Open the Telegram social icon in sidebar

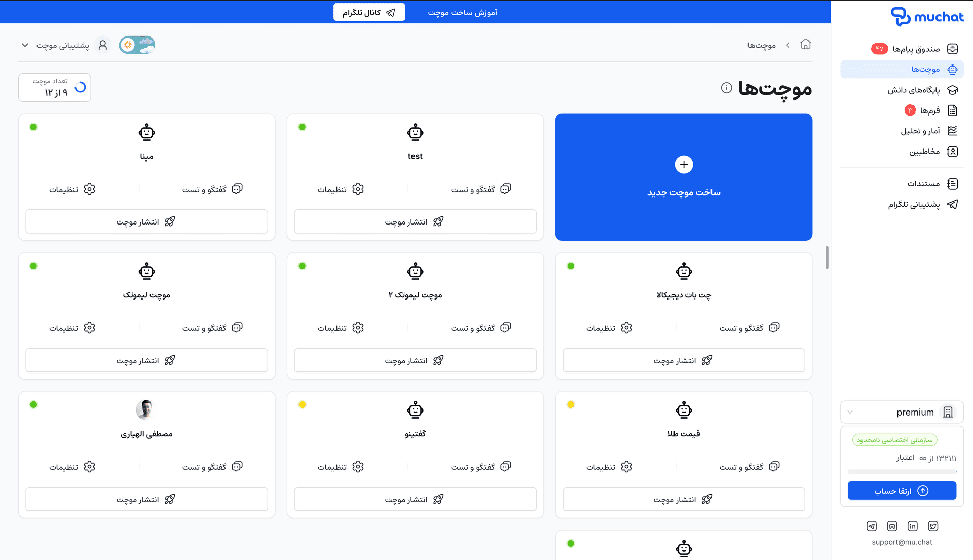(x=871, y=526)
